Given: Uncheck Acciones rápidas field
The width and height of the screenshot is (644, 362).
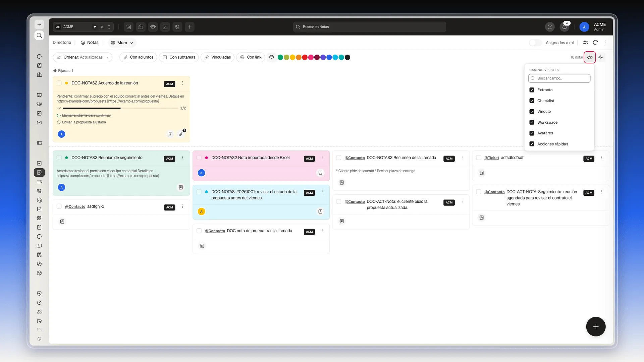Looking at the screenshot, I should coord(532,144).
